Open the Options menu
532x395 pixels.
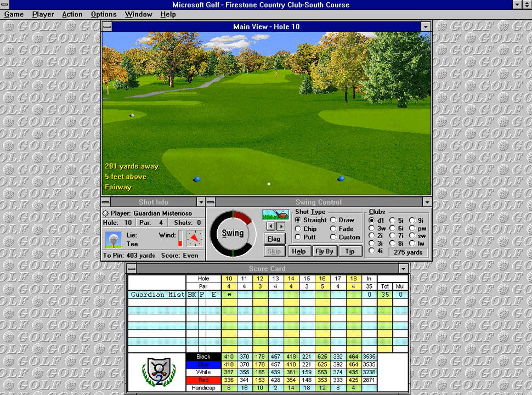click(104, 14)
